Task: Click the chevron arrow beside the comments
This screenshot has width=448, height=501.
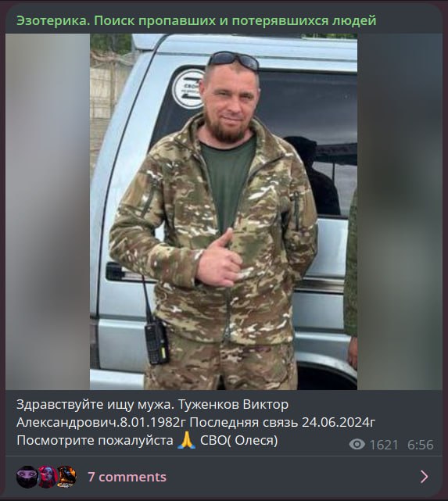Action: pyautogui.click(x=424, y=477)
